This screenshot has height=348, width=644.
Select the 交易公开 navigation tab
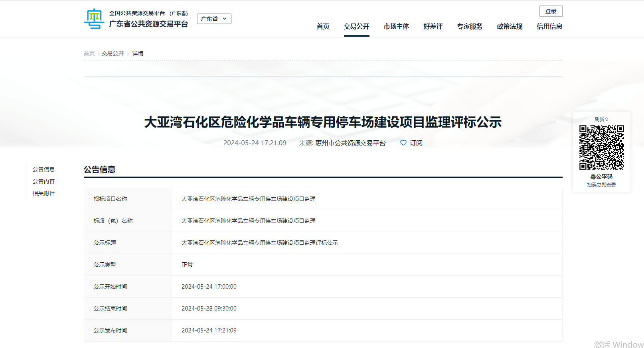point(356,26)
